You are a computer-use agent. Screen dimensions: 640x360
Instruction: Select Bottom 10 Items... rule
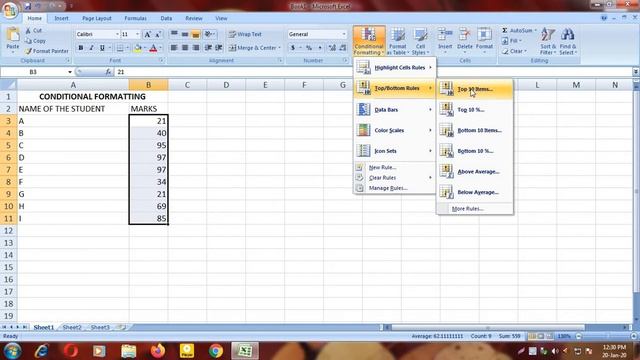click(x=475, y=130)
